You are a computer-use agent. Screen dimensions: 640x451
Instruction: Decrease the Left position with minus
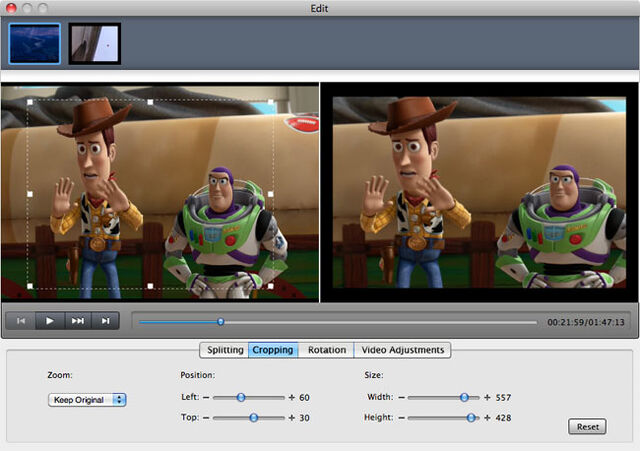pos(206,397)
